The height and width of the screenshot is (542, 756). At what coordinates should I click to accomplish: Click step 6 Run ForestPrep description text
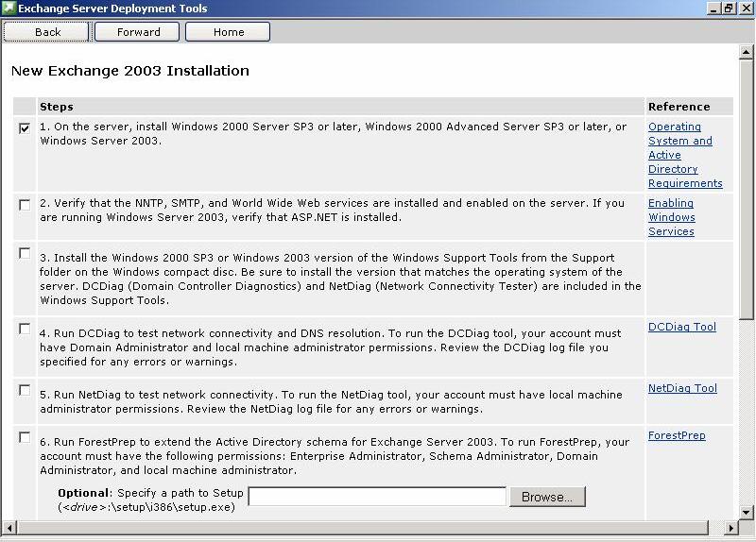(335, 456)
